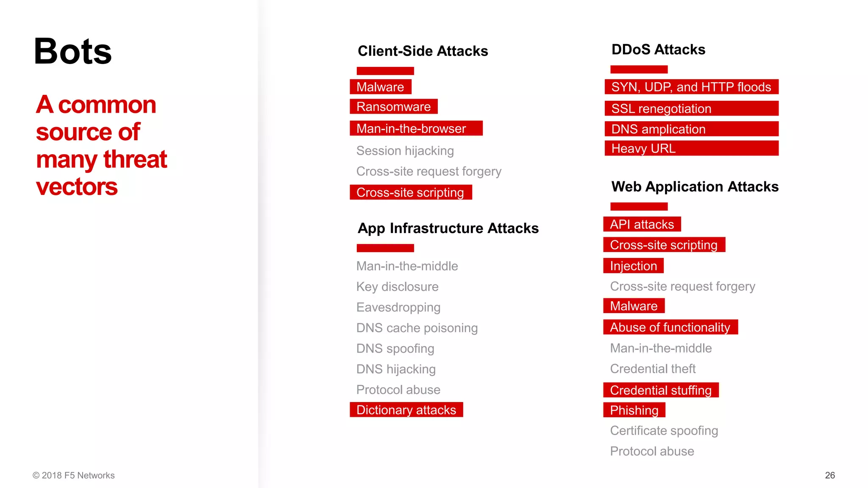Screen dimensions: 868x488
Task: Click the Web Application Attacks heading
Action: (695, 186)
